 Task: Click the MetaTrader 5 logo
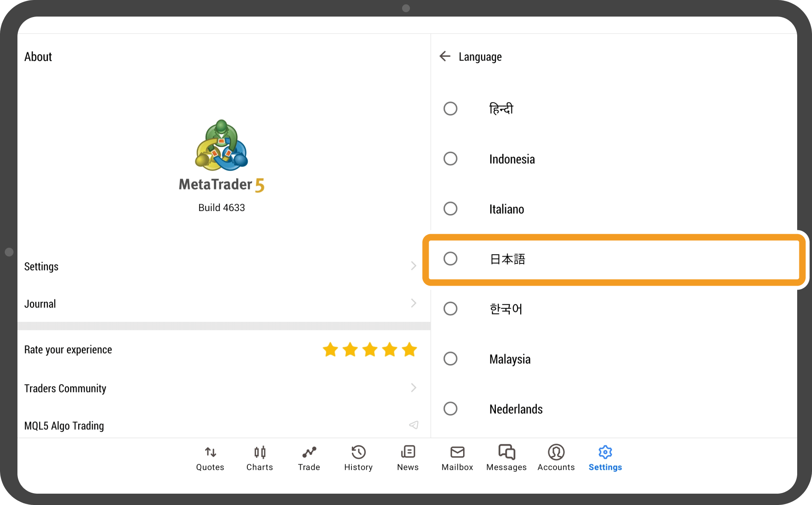coord(222,146)
